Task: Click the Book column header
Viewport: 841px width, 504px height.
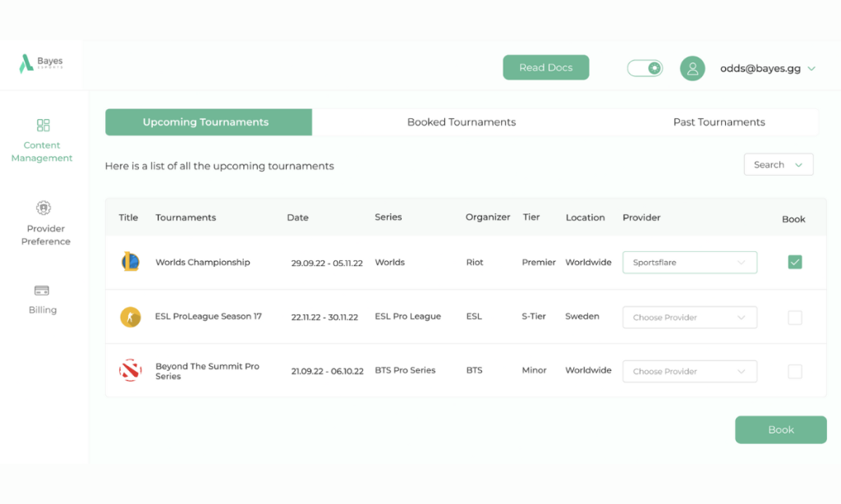Action: 793,219
